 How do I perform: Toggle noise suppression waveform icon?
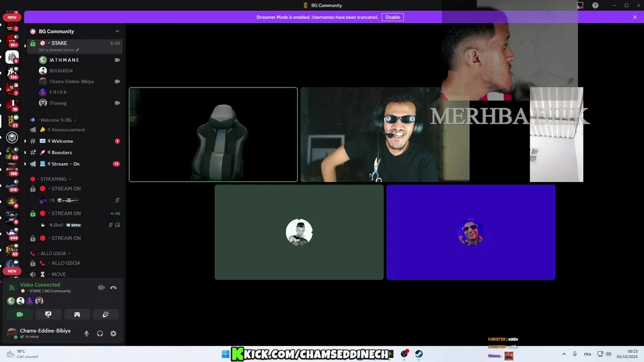[101, 288]
